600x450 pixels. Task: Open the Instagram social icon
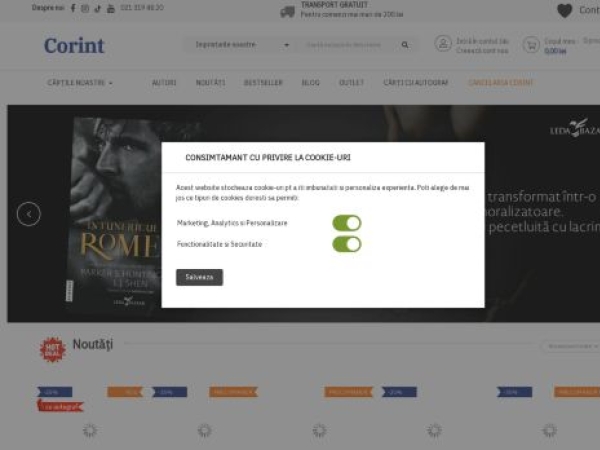[85, 8]
